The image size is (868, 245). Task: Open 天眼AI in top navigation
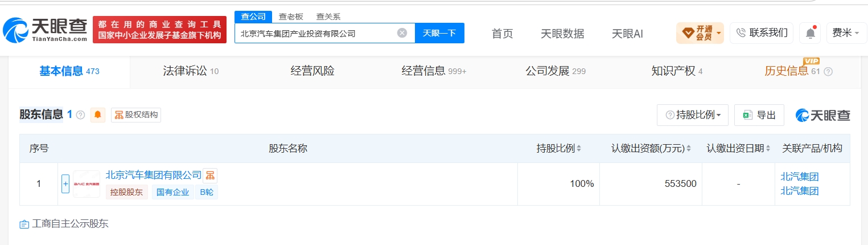tap(627, 34)
